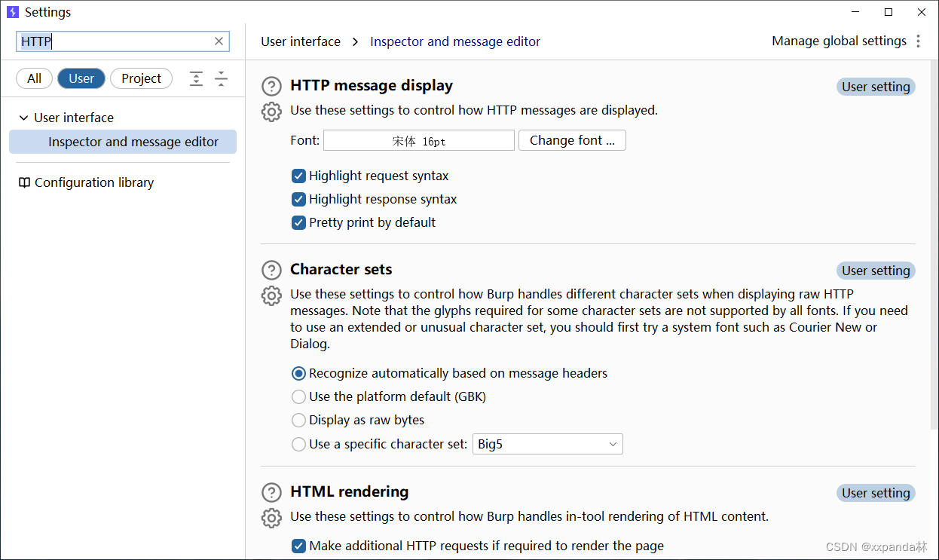Click help icon beside HTML rendering heading
The width and height of the screenshot is (939, 560).
coord(271,493)
